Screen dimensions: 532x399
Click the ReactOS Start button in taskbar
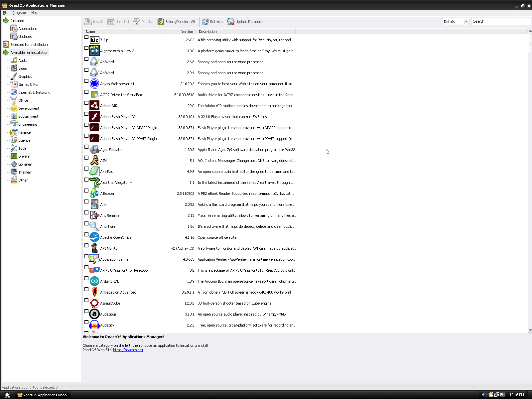[7, 395]
